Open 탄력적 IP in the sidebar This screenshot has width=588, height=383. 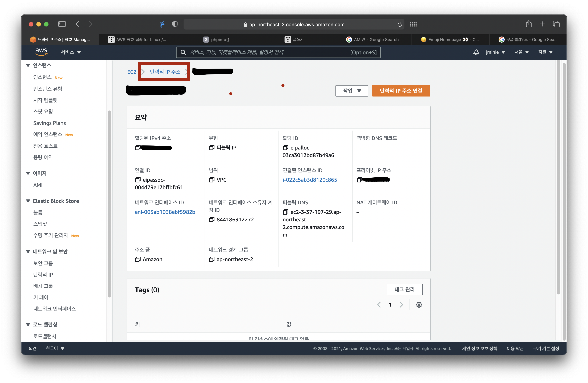(x=43, y=274)
